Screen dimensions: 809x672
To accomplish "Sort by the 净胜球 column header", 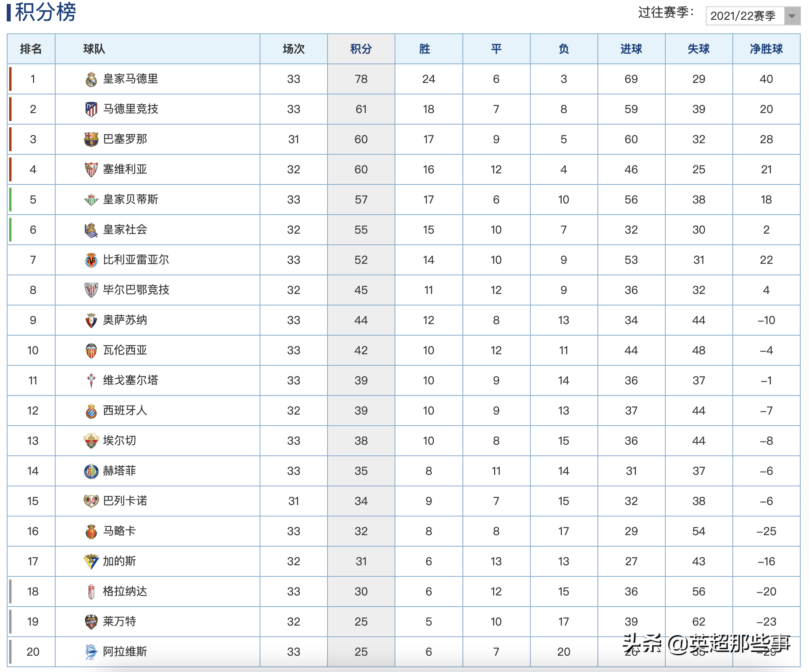I will (766, 49).
